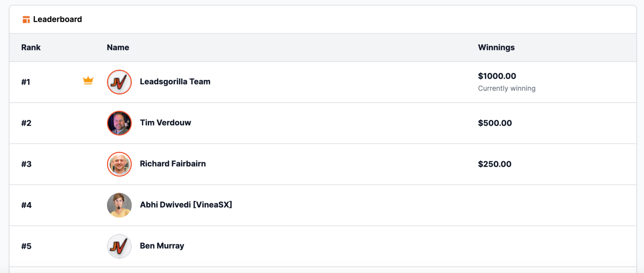Click the $250.00 winnings amount

tap(495, 164)
